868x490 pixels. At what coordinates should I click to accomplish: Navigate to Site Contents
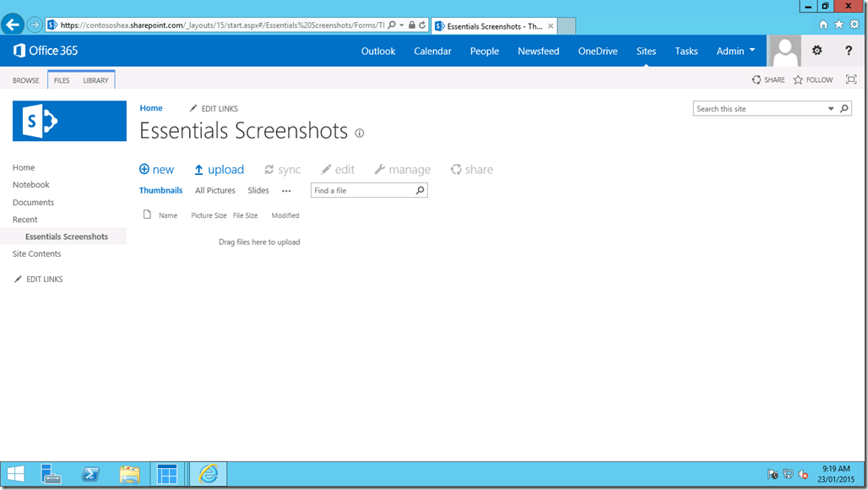[x=35, y=253]
